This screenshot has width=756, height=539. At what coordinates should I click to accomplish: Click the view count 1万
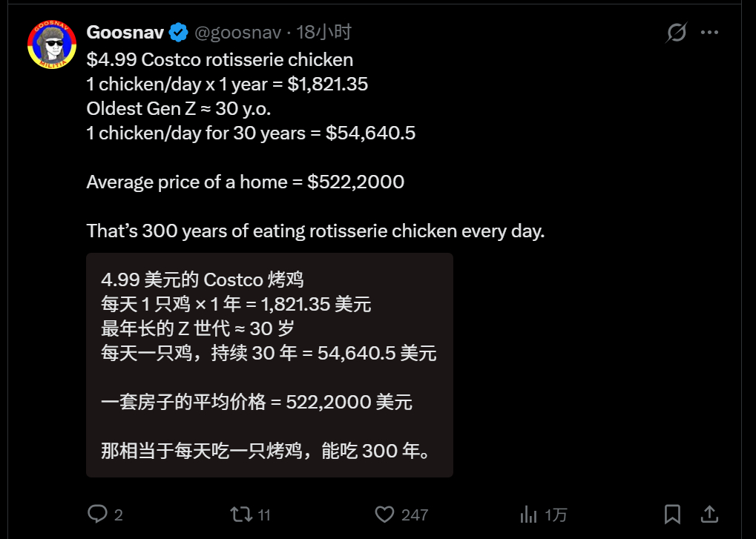coord(556,515)
